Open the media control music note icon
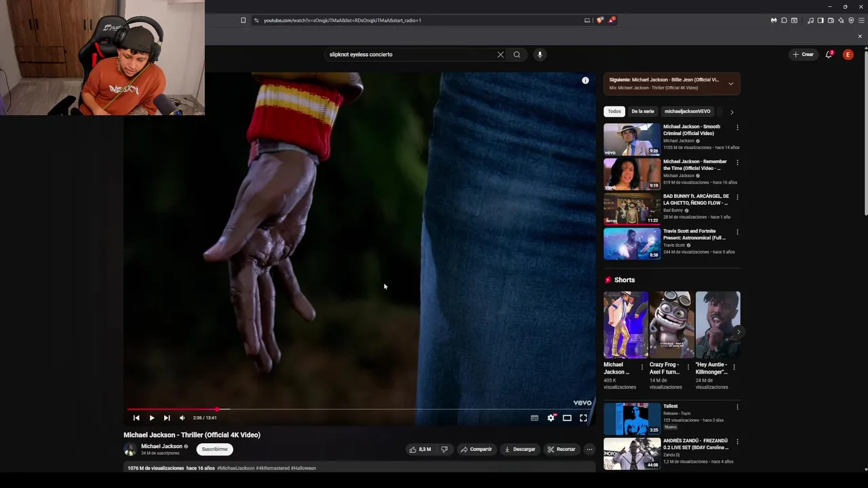The width and height of the screenshot is (868, 488). click(x=810, y=20)
